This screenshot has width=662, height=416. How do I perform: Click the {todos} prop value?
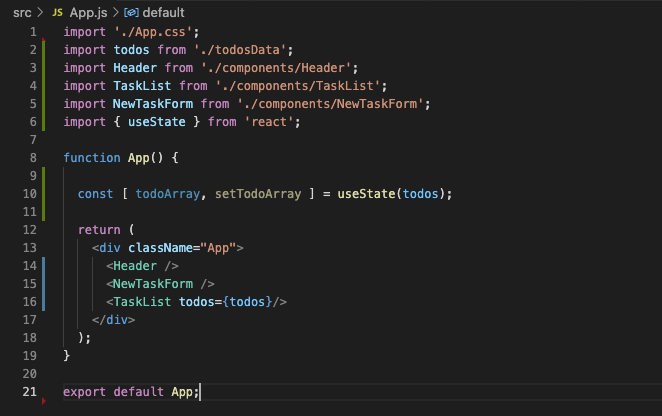click(247, 302)
